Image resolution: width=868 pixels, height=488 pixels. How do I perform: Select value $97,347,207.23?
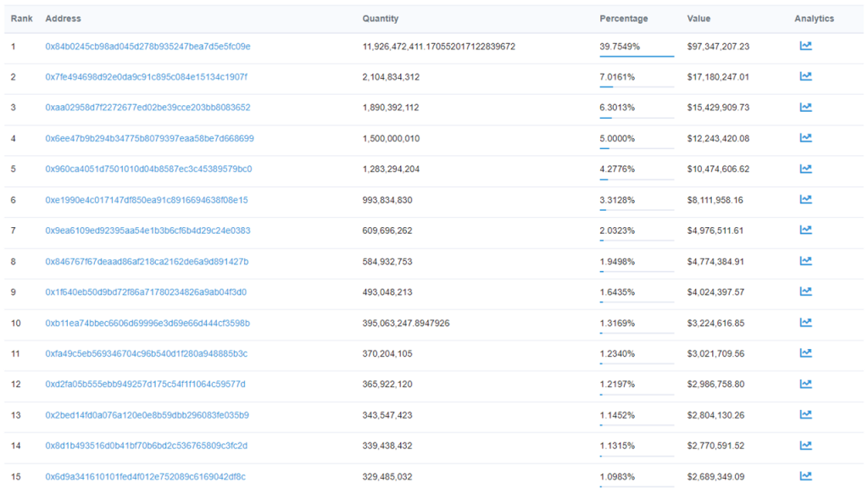tap(718, 47)
